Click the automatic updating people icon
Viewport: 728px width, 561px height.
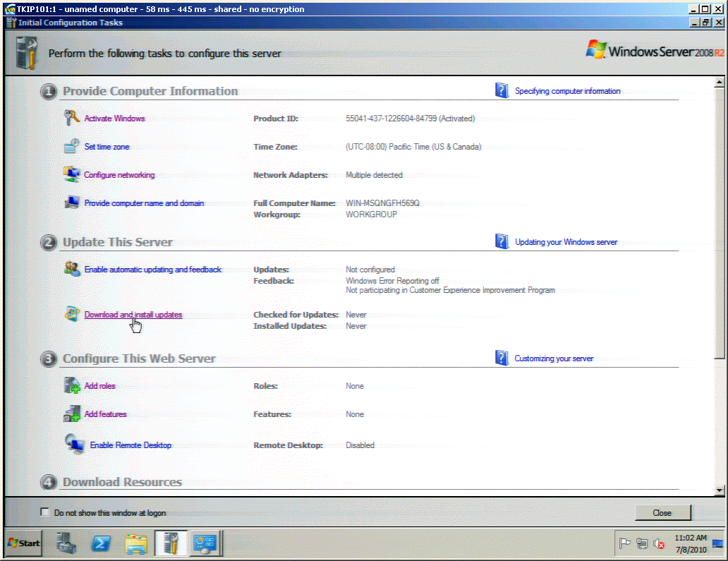tap(72, 268)
